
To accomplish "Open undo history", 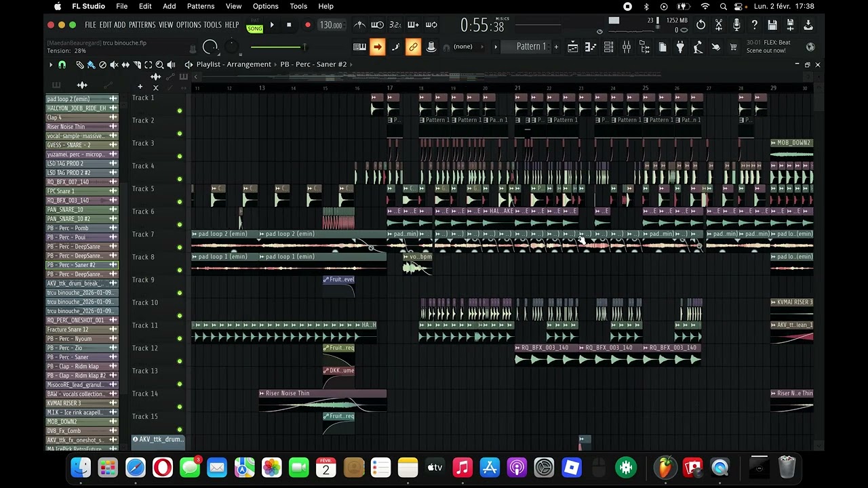I will click(x=701, y=25).
